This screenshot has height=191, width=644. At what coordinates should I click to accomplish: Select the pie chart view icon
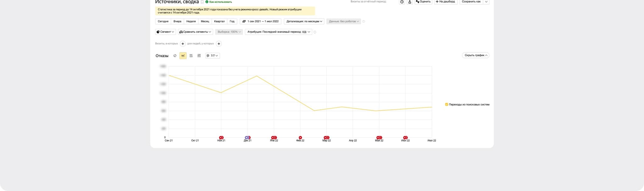[175, 56]
